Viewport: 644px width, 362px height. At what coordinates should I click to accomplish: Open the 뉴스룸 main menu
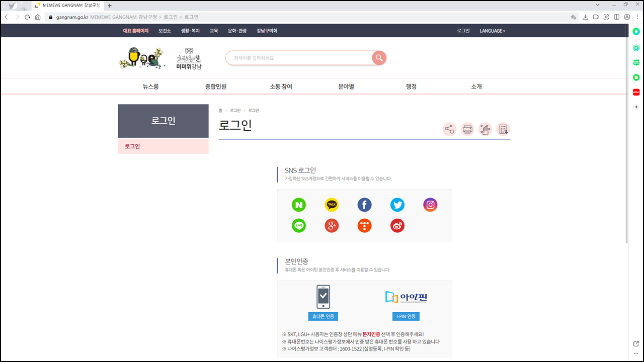click(x=150, y=86)
